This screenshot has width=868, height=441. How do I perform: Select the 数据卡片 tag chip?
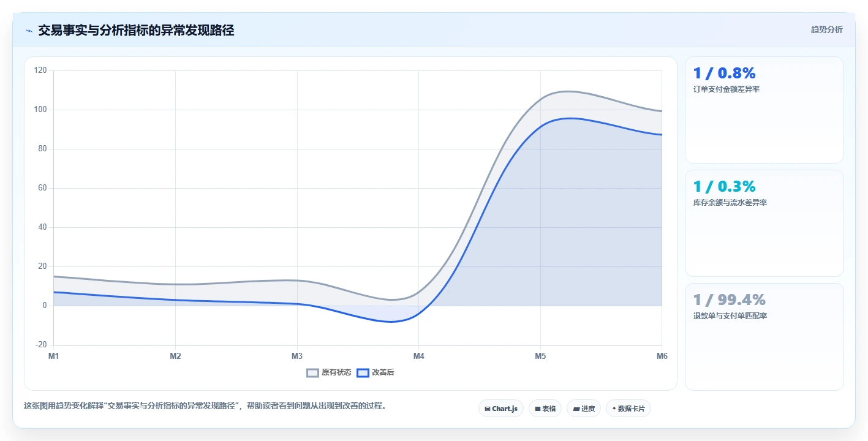pos(628,409)
